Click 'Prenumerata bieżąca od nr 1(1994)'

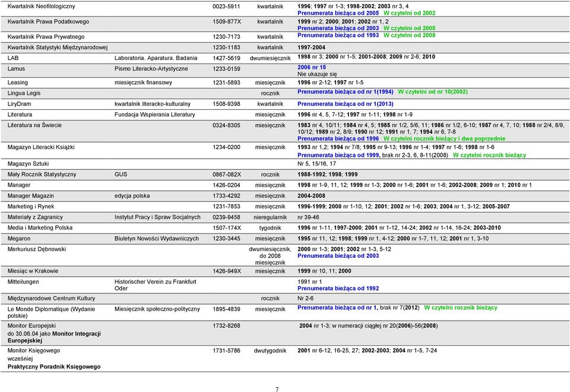pyautogui.click(x=346, y=91)
